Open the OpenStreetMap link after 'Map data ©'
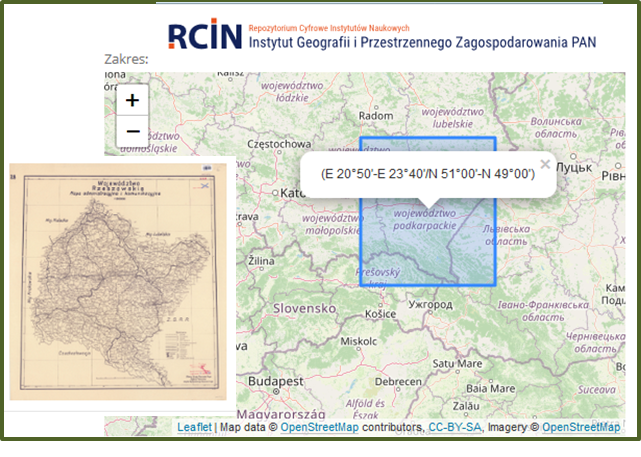This screenshot has height=457, width=641. pyautogui.click(x=321, y=427)
